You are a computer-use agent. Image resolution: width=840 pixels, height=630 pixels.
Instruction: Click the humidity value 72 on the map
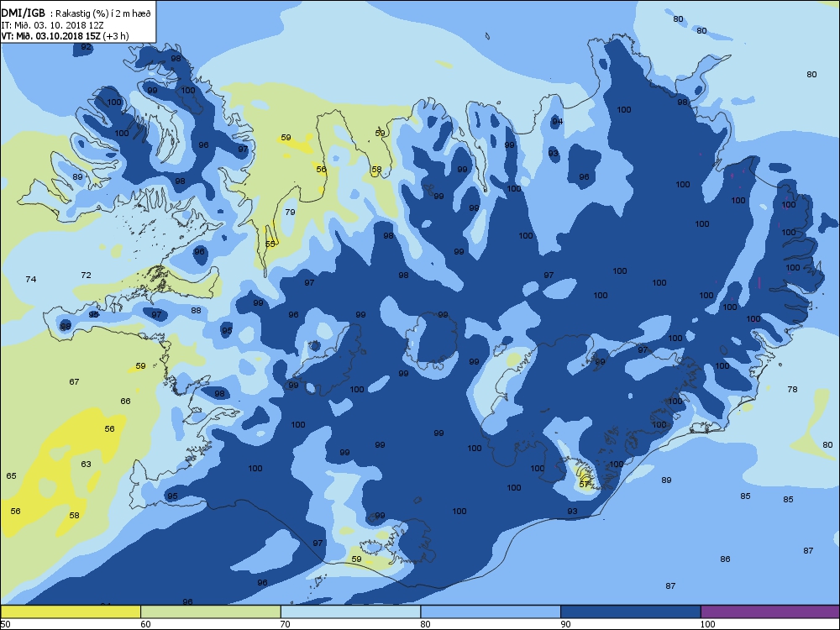pos(86,275)
